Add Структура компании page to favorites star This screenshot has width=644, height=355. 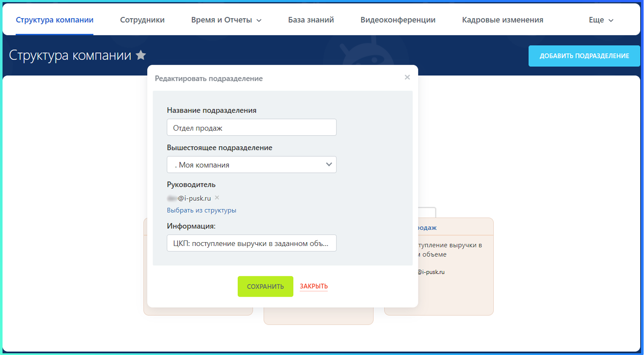click(141, 55)
